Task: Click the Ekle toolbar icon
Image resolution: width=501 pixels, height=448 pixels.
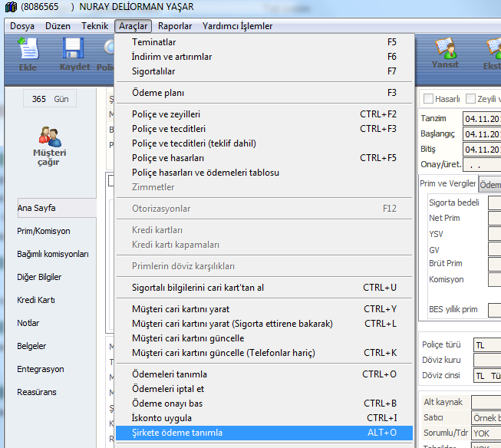Action: point(28,54)
